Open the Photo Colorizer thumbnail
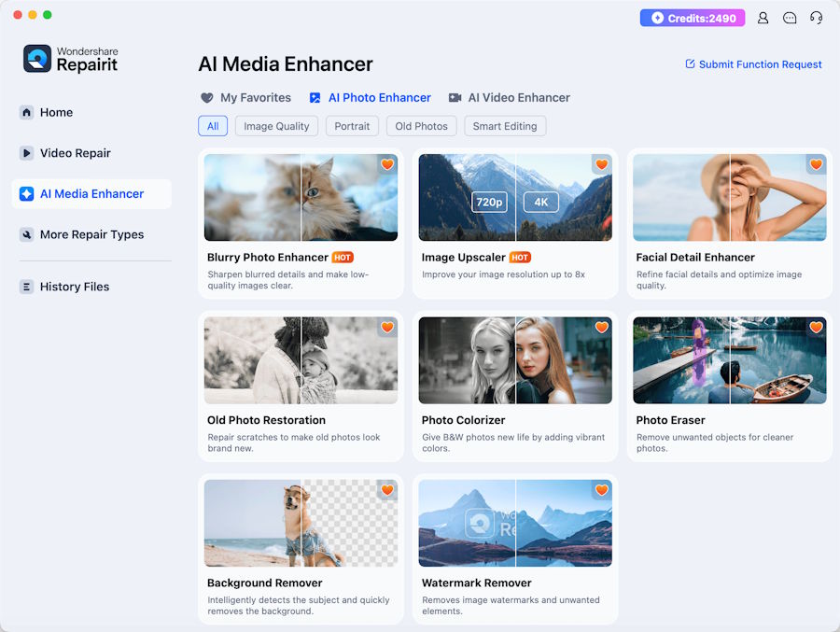The image size is (840, 632). (515, 360)
